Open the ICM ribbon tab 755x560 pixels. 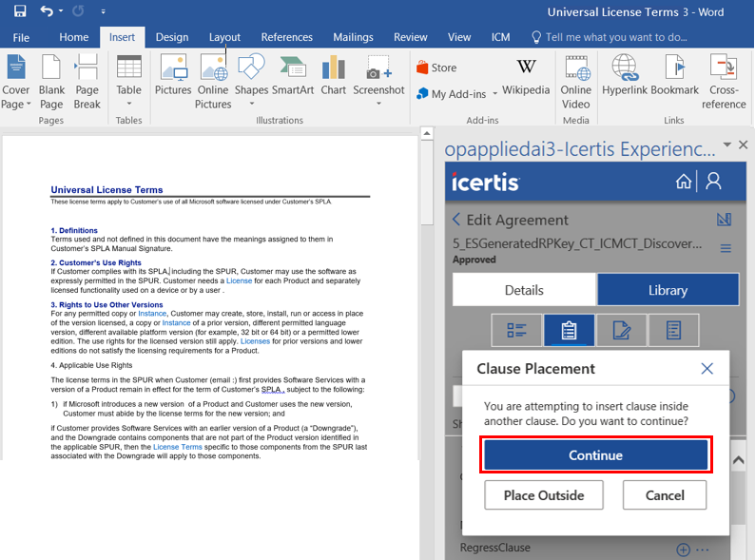coord(500,37)
